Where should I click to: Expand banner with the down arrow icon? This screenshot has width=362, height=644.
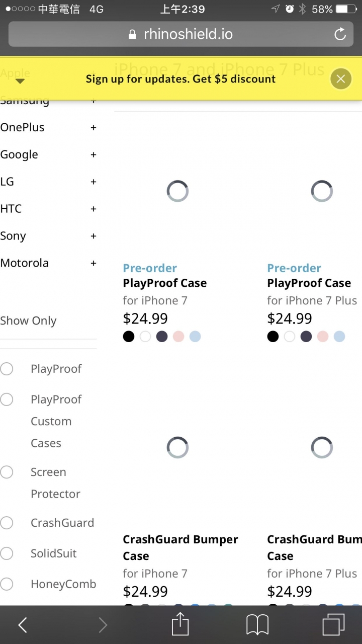pos(20,80)
